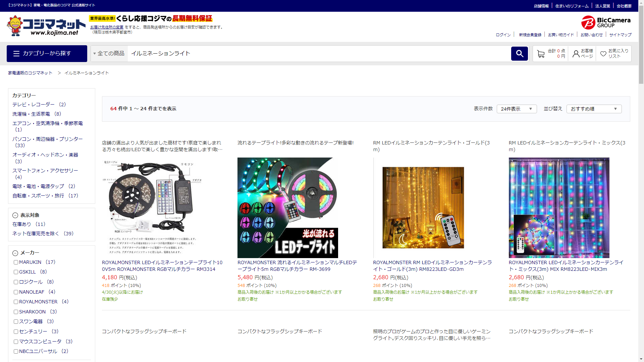
Task: Click the BicCamera Group logo
Action: 606,22
